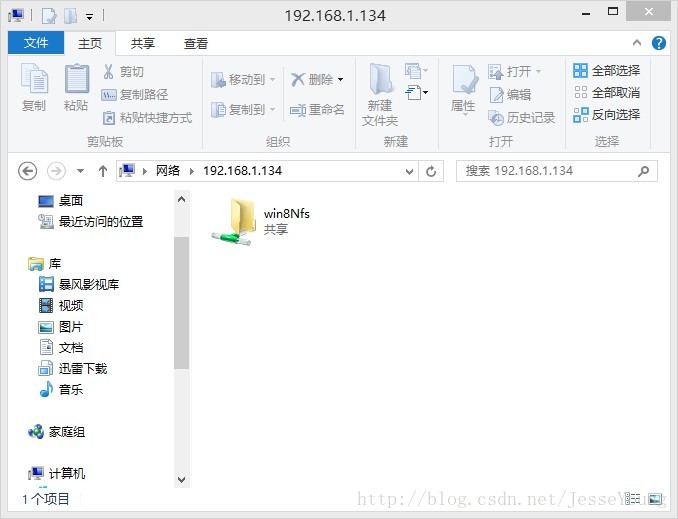Image resolution: width=678 pixels, height=519 pixels.
Task: Click Paste Shortcut (粘贴快捷方式)
Action: pyautogui.click(x=147, y=117)
